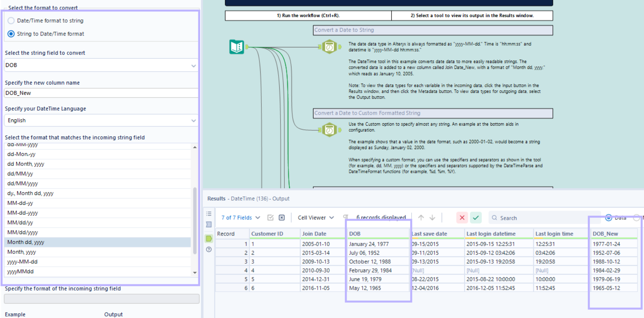The height and width of the screenshot is (318, 644).
Task: Choose 'dd/MM/yyyy' in the format list
Action: tap(22, 183)
